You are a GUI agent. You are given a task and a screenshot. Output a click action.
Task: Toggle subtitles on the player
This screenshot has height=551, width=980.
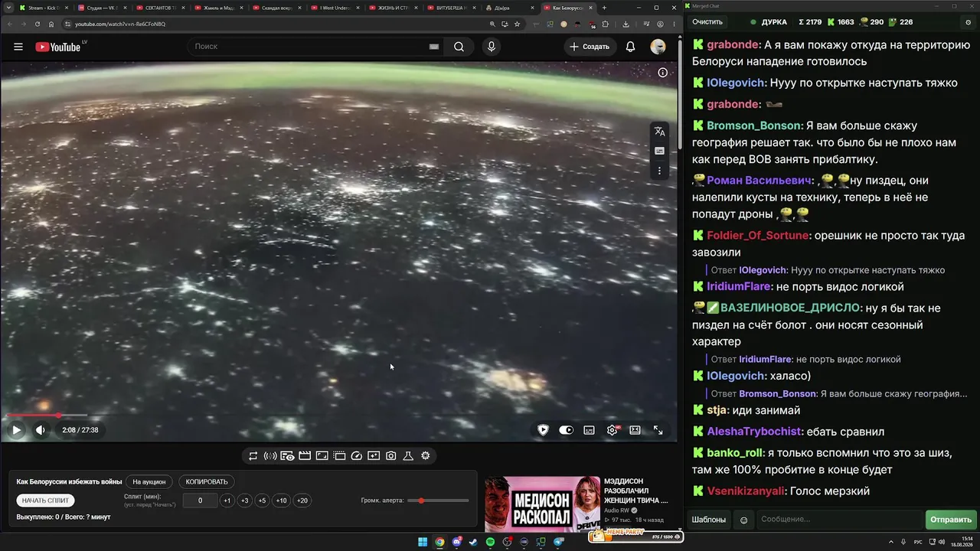(589, 430)
